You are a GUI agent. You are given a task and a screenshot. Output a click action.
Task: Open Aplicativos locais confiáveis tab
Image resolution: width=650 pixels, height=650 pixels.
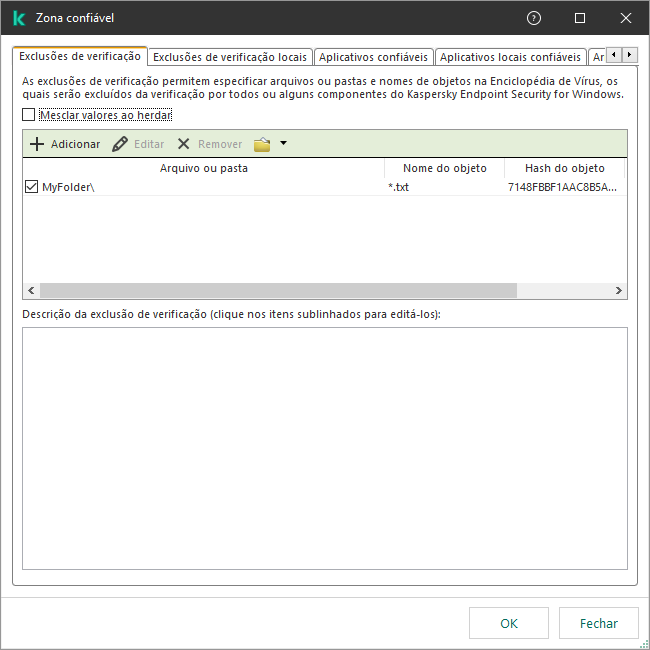[x=510, y=57]
